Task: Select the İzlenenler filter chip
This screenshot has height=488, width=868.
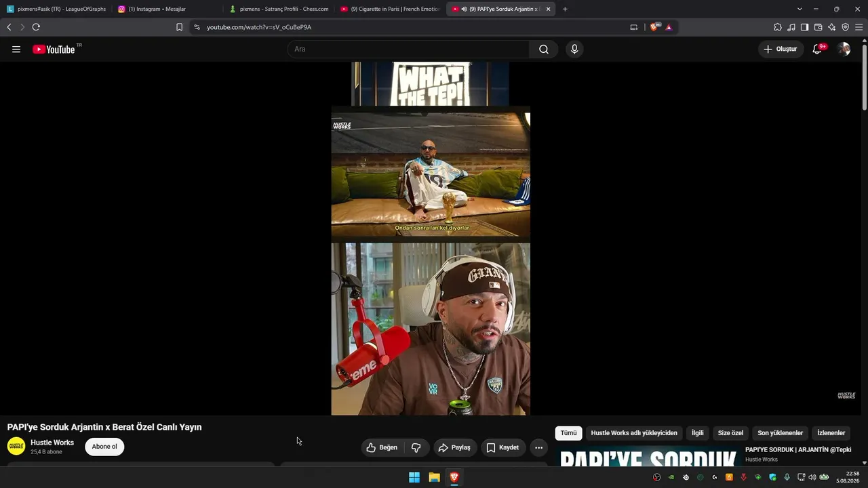Action: (831, 433)
